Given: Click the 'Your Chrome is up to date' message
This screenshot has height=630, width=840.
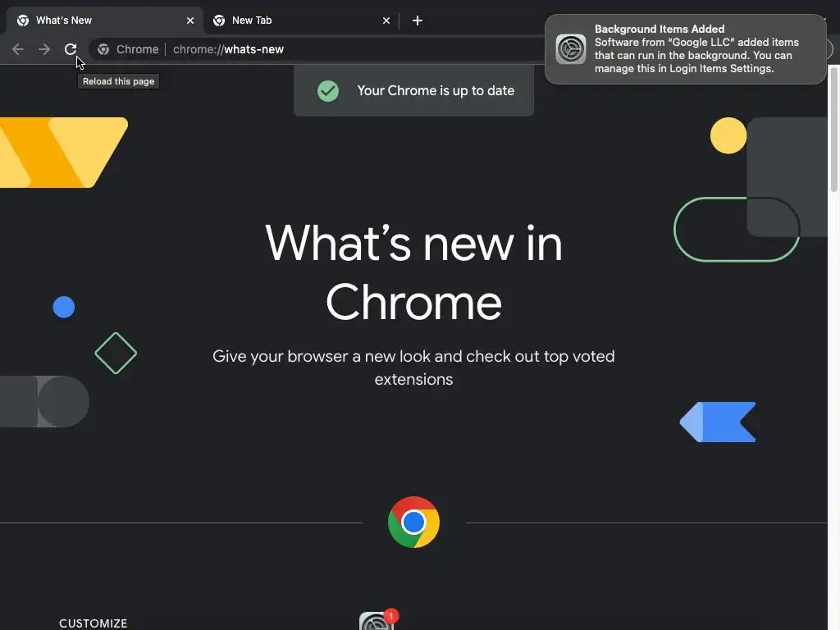Looking at the screenshot, I should (436, 90).
